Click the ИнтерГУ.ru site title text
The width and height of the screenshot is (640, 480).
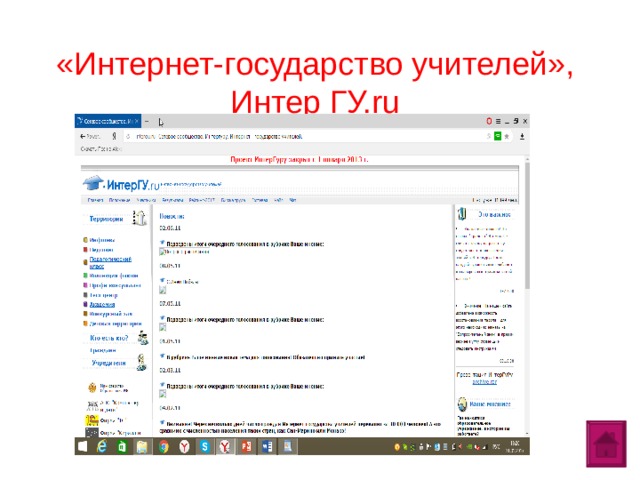133,185
